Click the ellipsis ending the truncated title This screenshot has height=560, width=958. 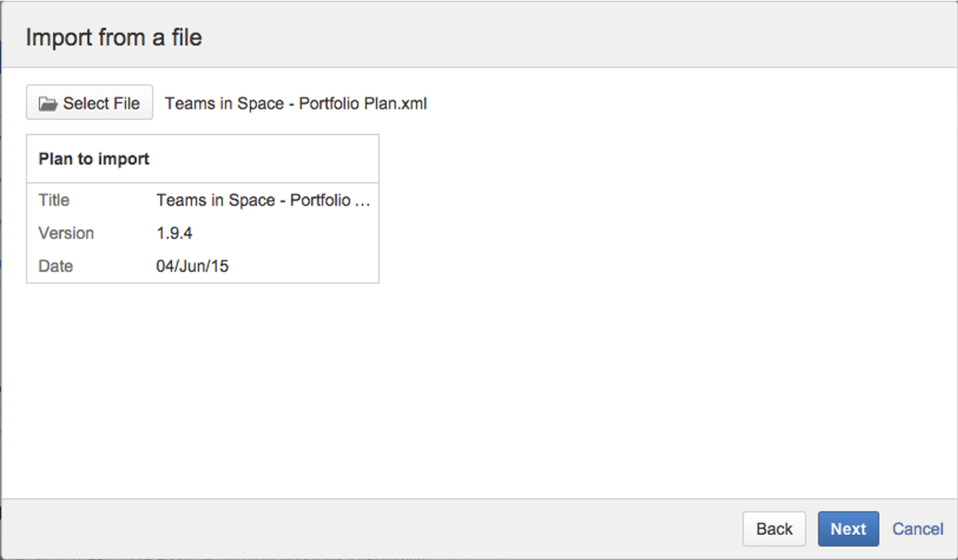[x=363, y=203]
